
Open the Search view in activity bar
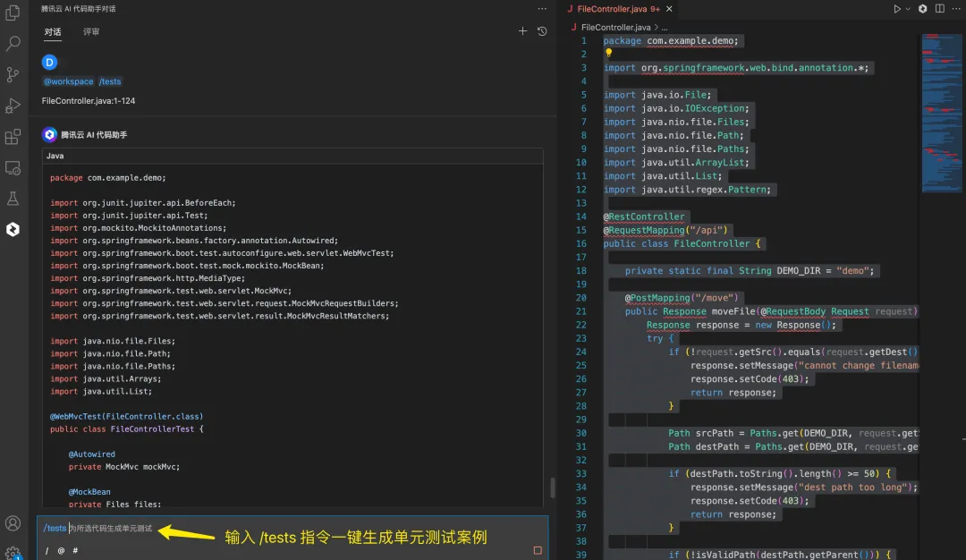point(13,43)
